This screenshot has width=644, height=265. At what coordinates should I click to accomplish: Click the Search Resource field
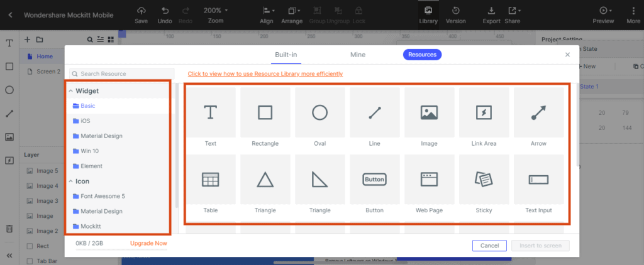[122, 74]
